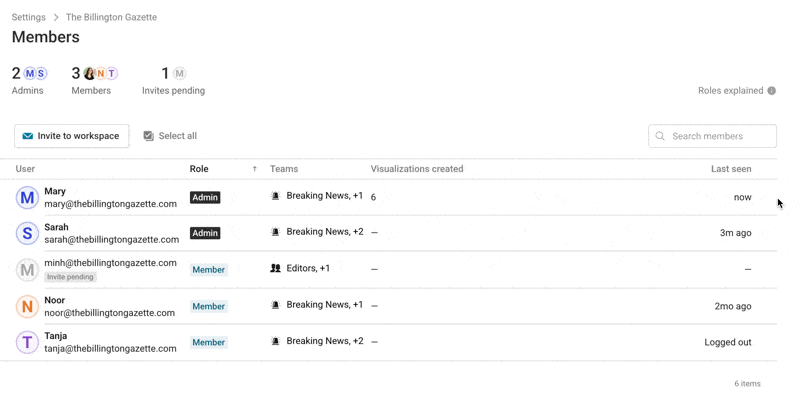Click the T member avatar in summary
This screenshot has height=420, width=800.
111,73
